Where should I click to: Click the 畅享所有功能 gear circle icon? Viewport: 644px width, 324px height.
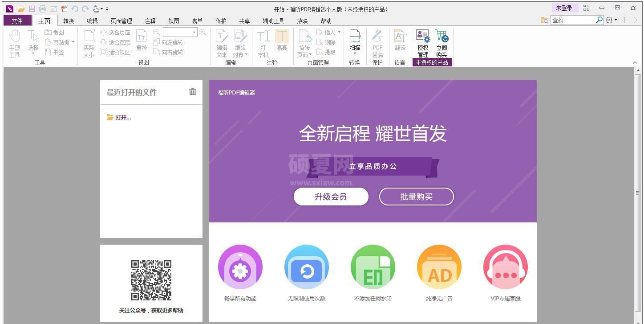[240, 267]
